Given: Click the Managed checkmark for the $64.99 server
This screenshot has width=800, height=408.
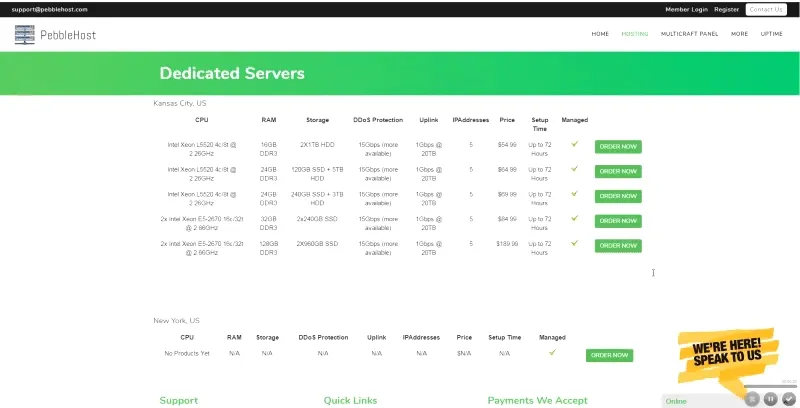Looking at the screenshot, I should [x=574, y=169].
